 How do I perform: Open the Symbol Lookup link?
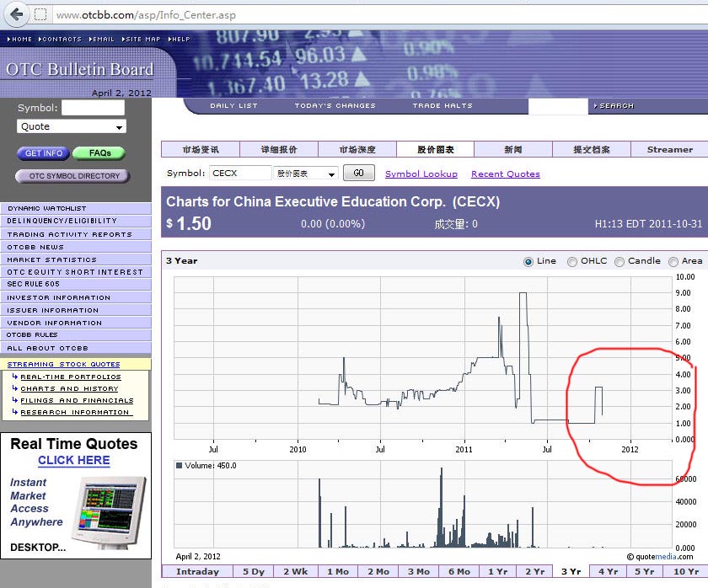click(x=421, y=174)
